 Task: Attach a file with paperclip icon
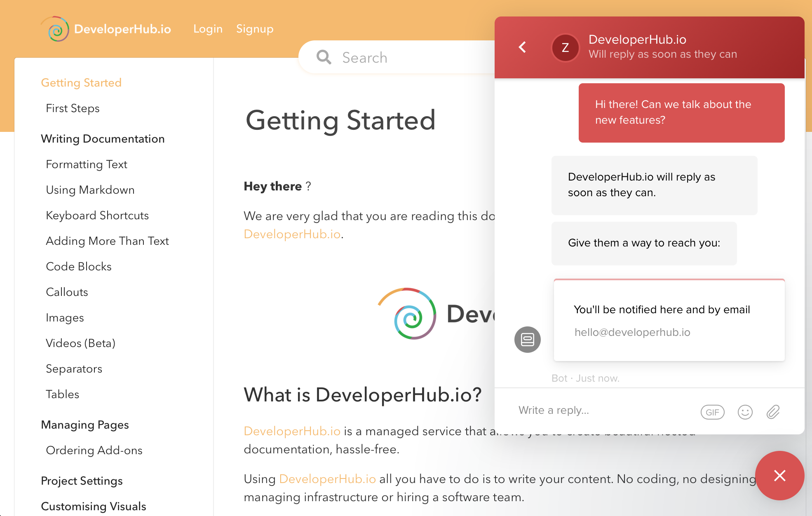[x=773, y=412]
